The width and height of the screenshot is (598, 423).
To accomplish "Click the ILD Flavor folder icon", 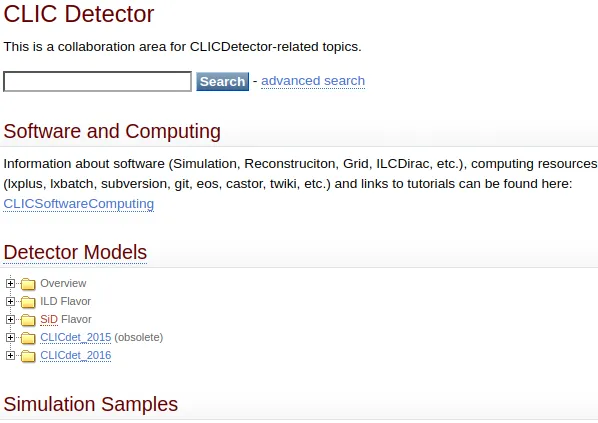I will (28, 302).
